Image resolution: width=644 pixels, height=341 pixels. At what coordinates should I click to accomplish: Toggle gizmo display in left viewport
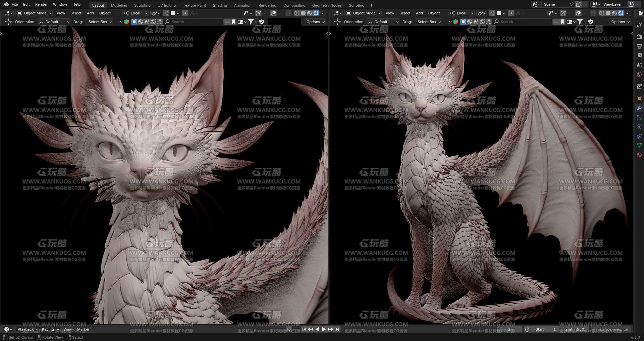(258, 13)
